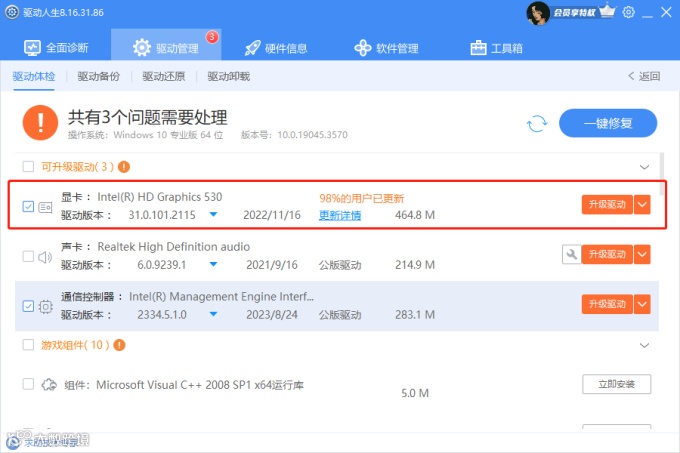680x453 pixels.
Task: Click 升级驱动 for Realtek audio
Action: coord(607,254)
